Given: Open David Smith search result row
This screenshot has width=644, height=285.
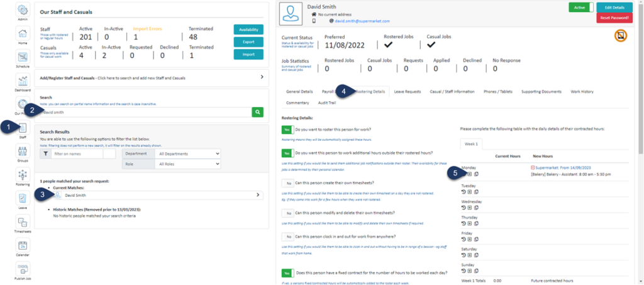Looking at the screenshot, I should 158,196.
